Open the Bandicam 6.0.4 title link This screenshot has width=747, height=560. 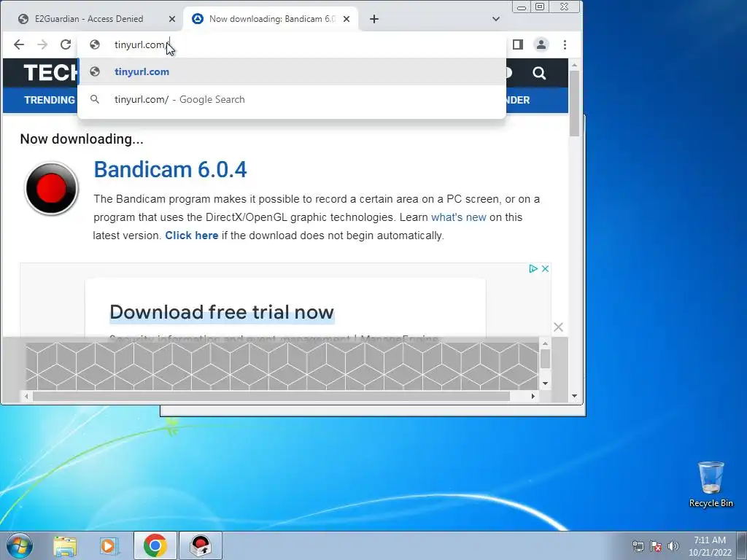click(x=170, y=169)
